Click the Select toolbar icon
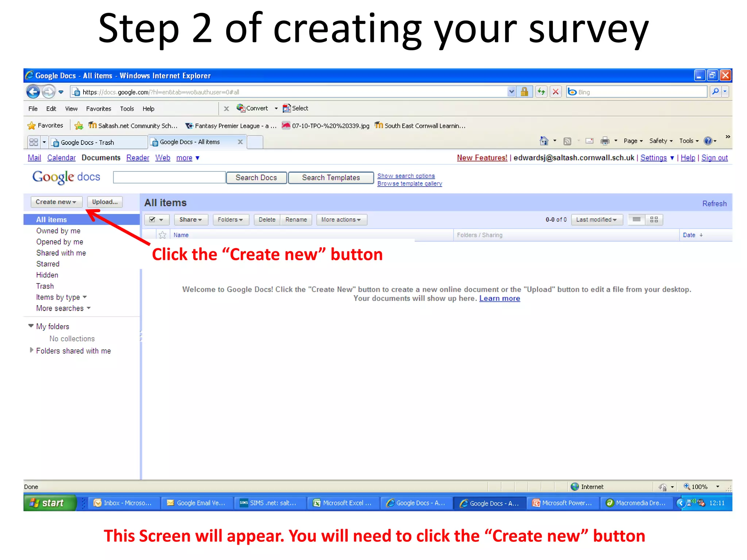This screenshot has width=747, height=560. tap(287, 108)
